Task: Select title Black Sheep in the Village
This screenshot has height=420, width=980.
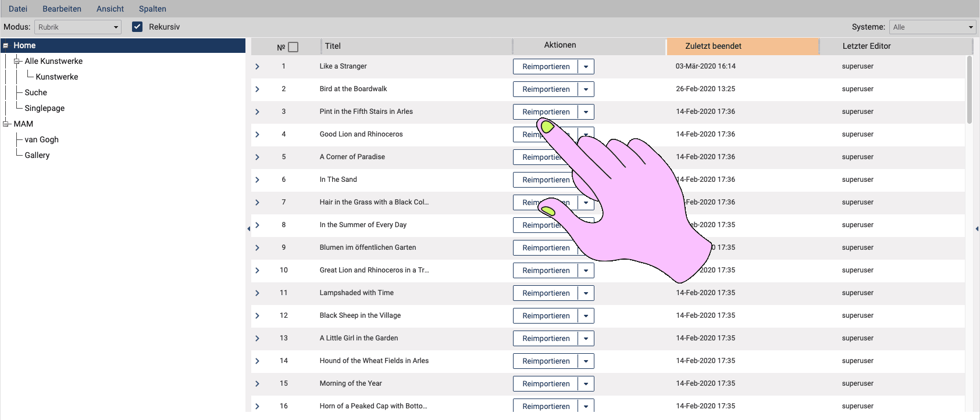Action: point(360,315)
